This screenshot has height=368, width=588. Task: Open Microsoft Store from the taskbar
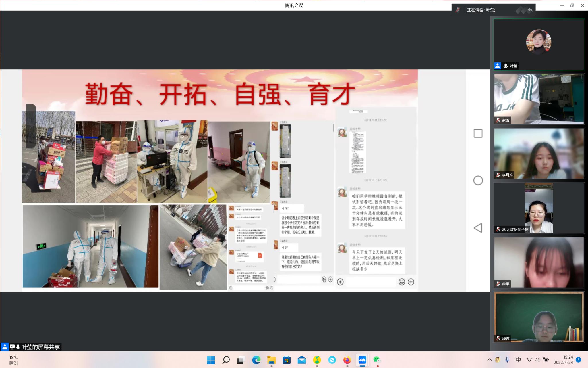point(287,360)
